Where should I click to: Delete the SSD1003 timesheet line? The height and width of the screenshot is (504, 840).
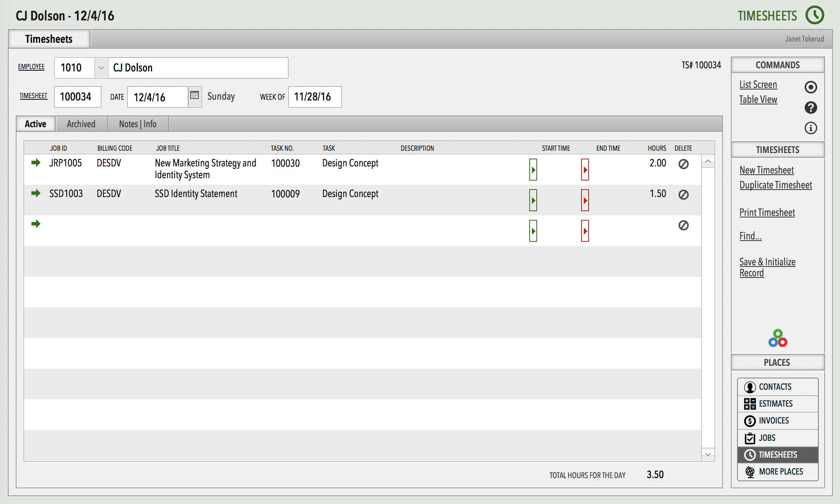684,194
